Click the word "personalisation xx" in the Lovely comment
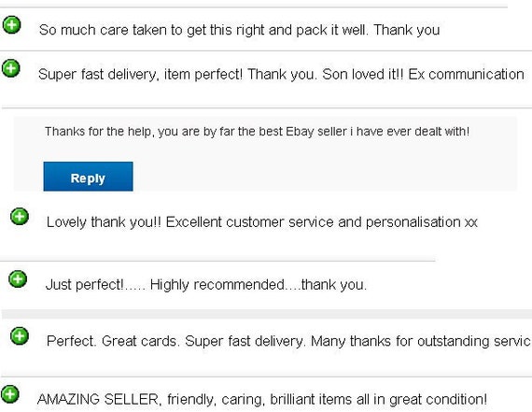The width and height of the screenshot is (532, 412). click(421, 222)
